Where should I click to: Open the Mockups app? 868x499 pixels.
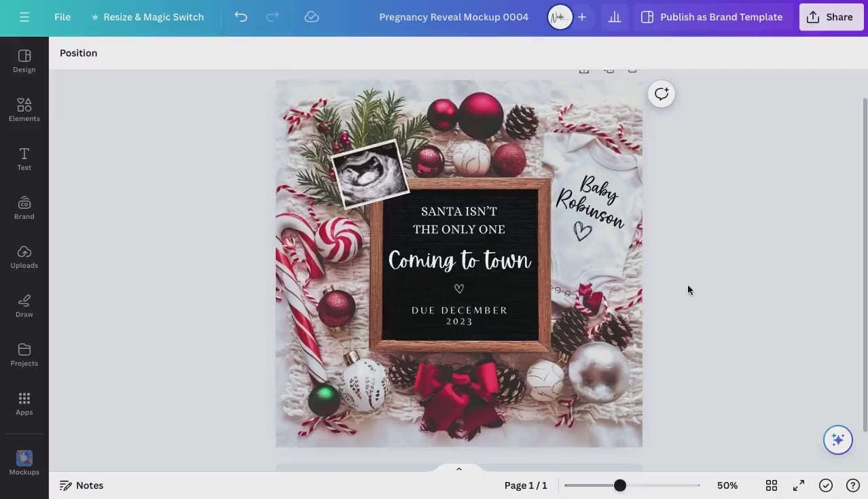point(24,463)
